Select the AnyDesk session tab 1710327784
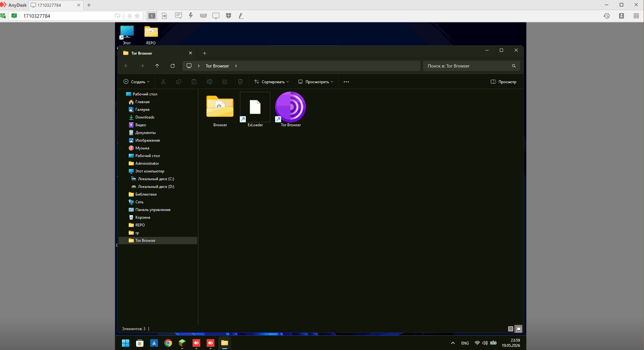The height and width of the screenshot is (350, 644). pos(56,5)
